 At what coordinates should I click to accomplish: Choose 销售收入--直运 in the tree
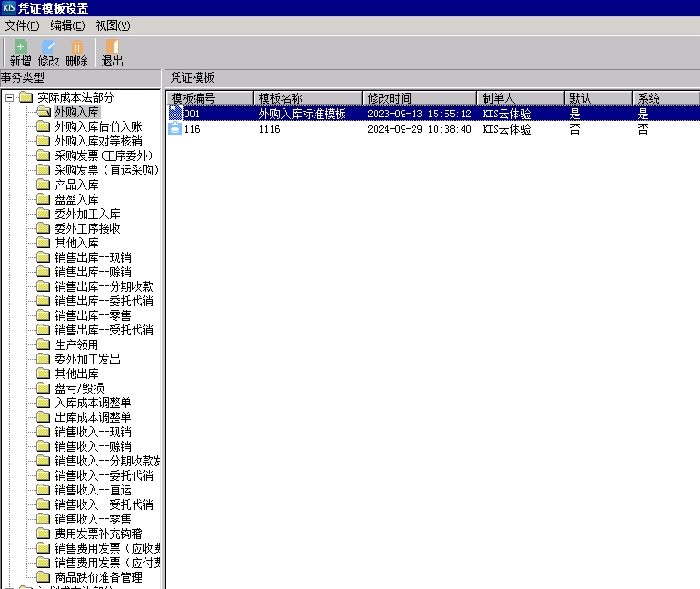click(x=93, y=490)
